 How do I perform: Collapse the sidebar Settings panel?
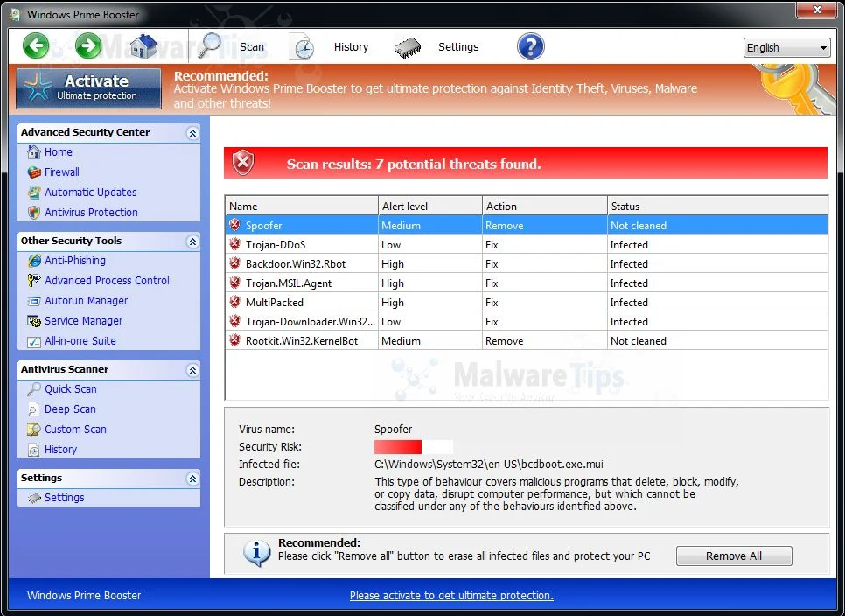coord(192,479)
